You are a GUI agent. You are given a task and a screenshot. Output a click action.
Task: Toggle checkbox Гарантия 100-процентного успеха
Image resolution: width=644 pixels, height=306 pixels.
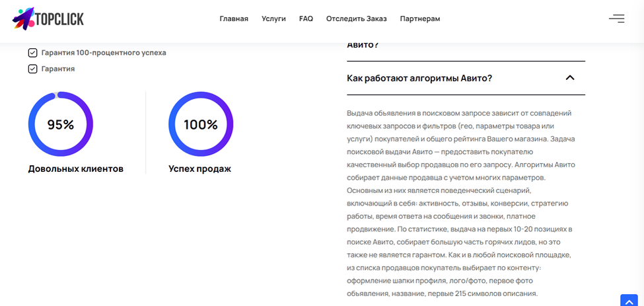pos(32,53)
